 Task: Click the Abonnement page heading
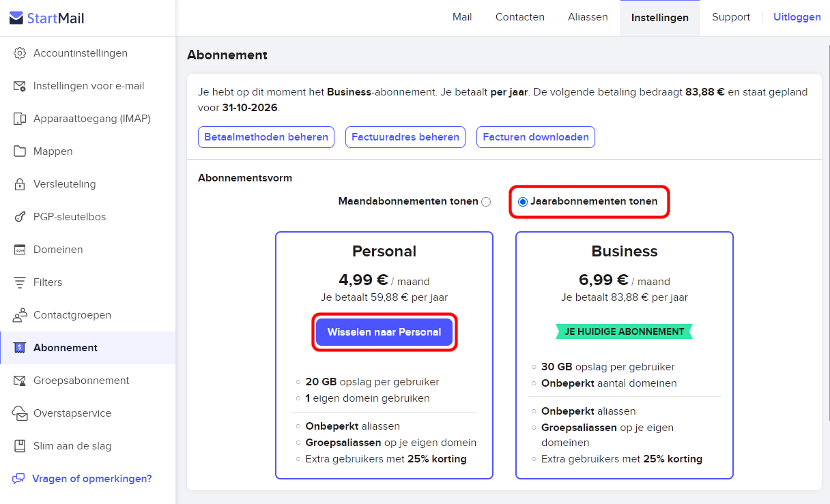pyautogui.click(x=227, y=55)
